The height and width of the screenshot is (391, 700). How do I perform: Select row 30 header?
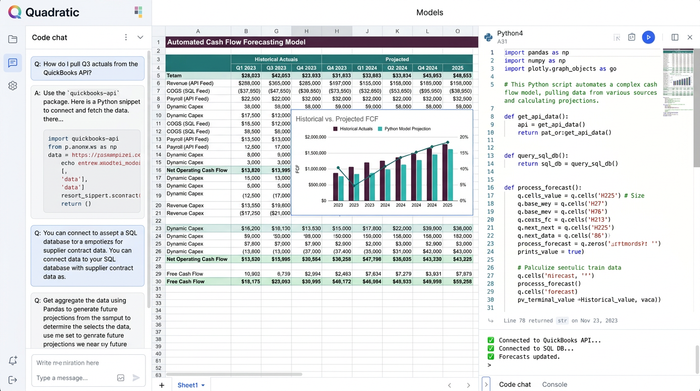[158, 281]
